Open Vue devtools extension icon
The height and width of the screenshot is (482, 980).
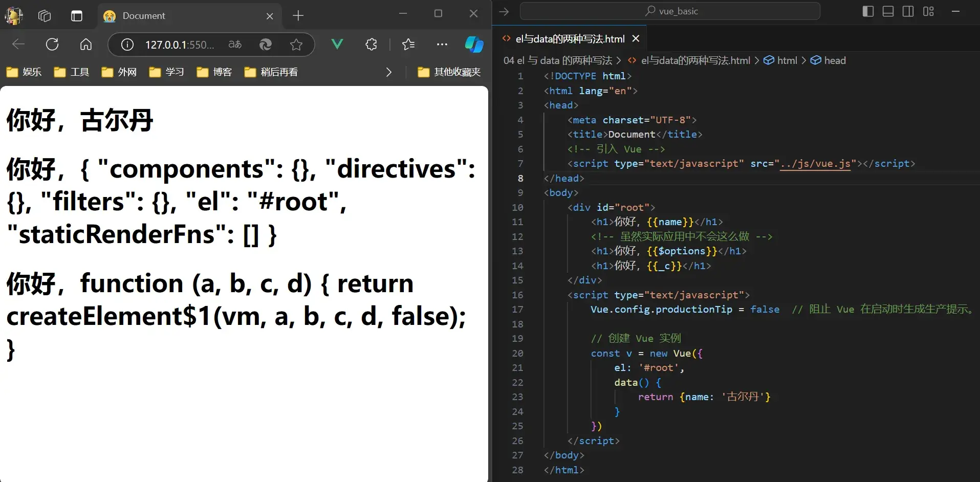[x=337, y=45]
